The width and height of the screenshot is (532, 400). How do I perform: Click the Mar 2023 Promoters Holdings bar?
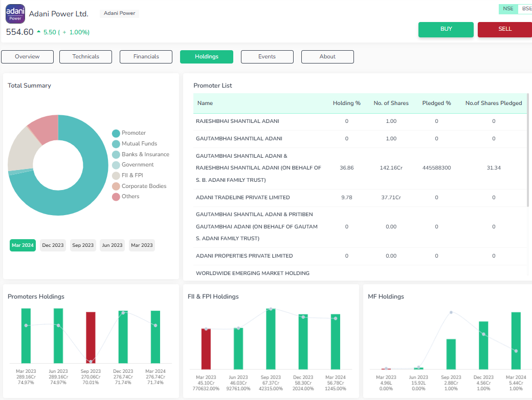pyautogui.click(x=26, y=336)
